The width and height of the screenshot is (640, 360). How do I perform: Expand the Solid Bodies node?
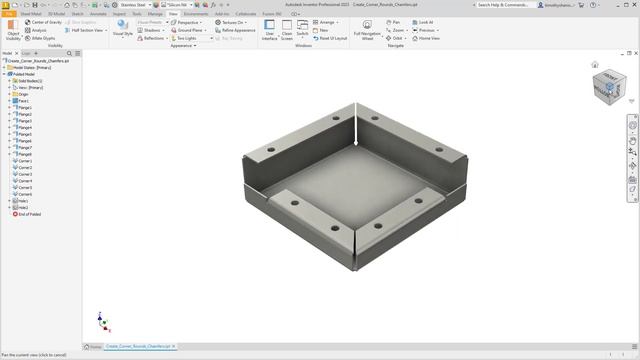coord(9,81)
